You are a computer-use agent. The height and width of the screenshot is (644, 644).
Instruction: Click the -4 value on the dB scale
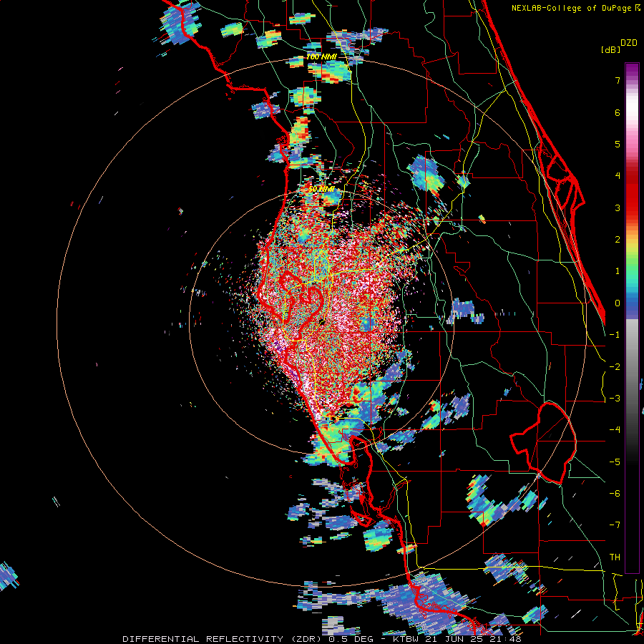tap(615, 430)
